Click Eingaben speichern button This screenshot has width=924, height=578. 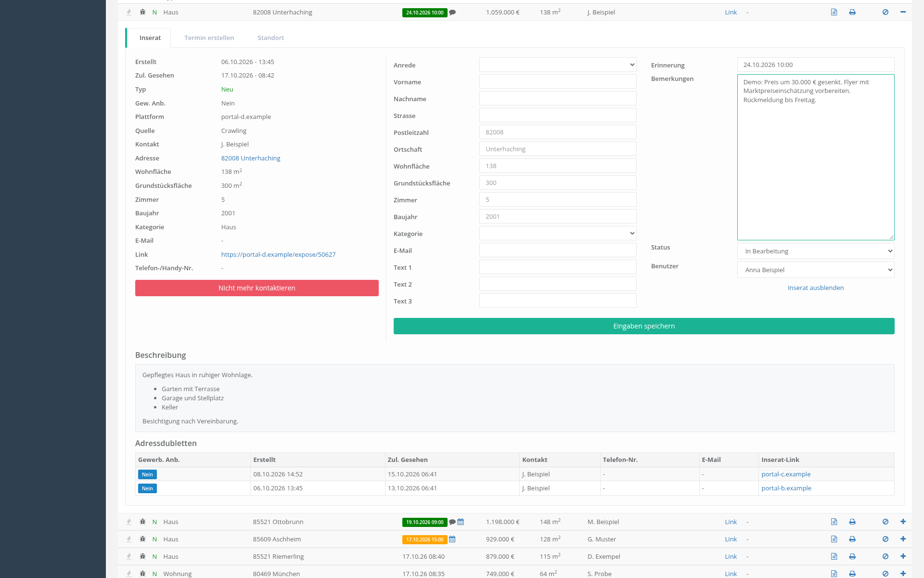pos(644,326)
